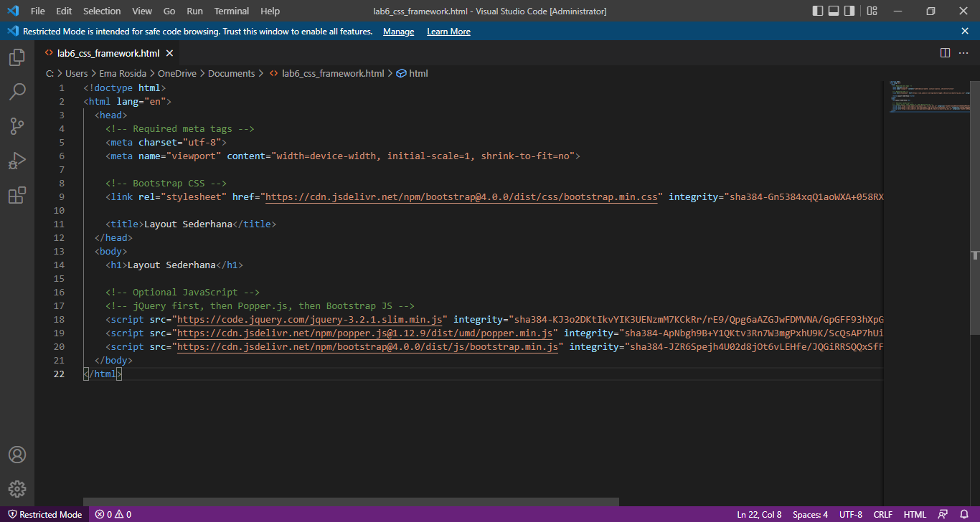Click the h1 text Layout Sederhana on line 14
The width and height of the screenshot is (980, 522).
coord(171,265)
